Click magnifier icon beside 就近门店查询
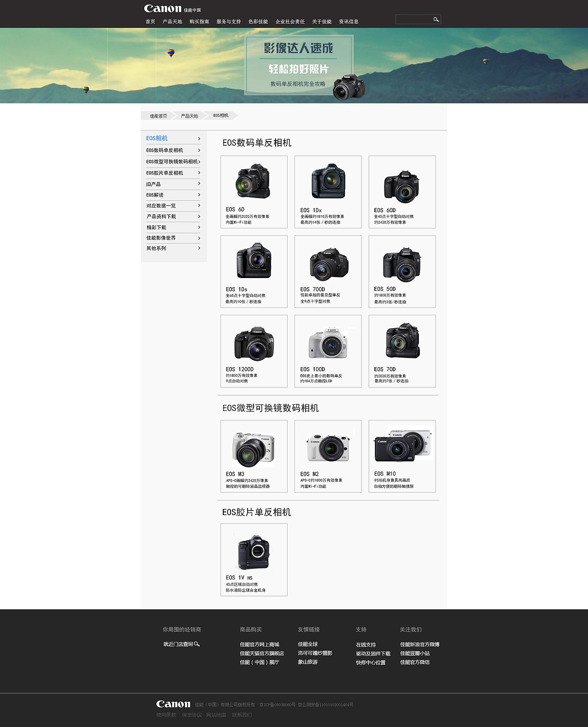Viewport: 588px width, 727px height. (x=197, y=644)
